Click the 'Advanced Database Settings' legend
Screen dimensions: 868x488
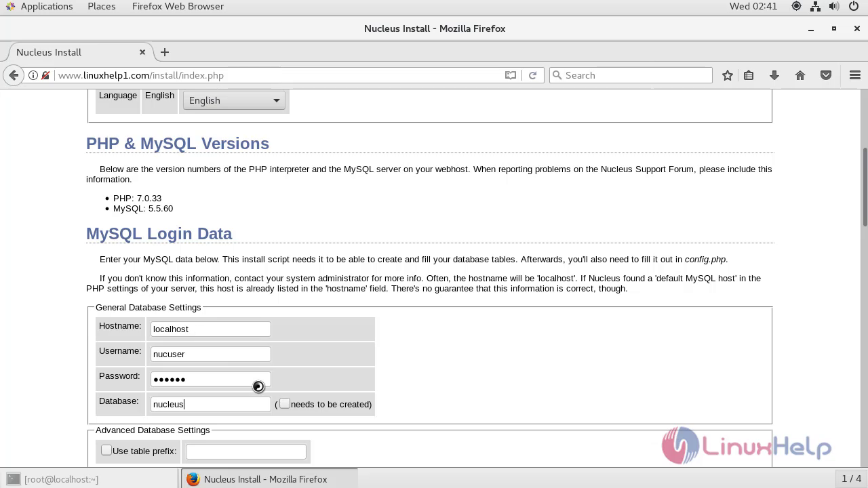(153, 430)
